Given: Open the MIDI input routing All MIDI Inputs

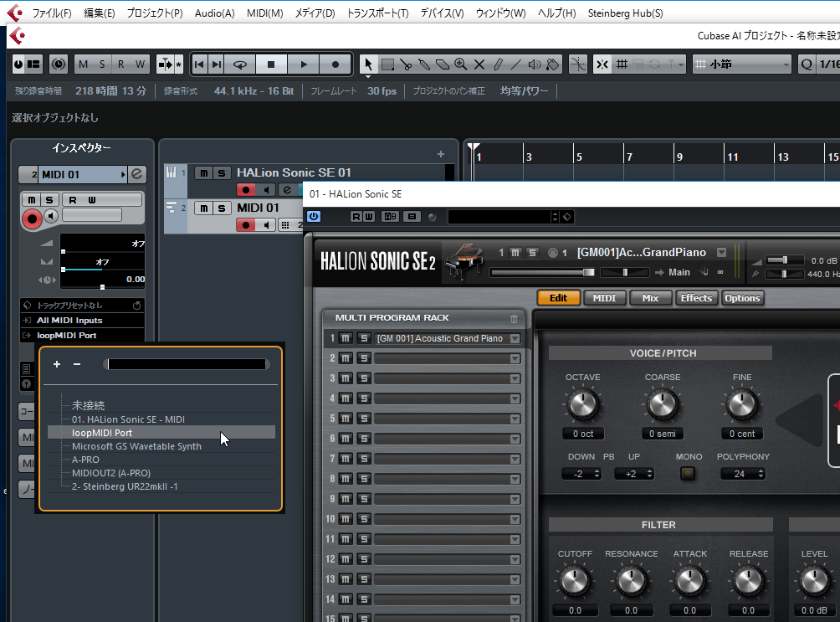Looking at the screenshot, I should pyautogui.click(x=83, y=321).
